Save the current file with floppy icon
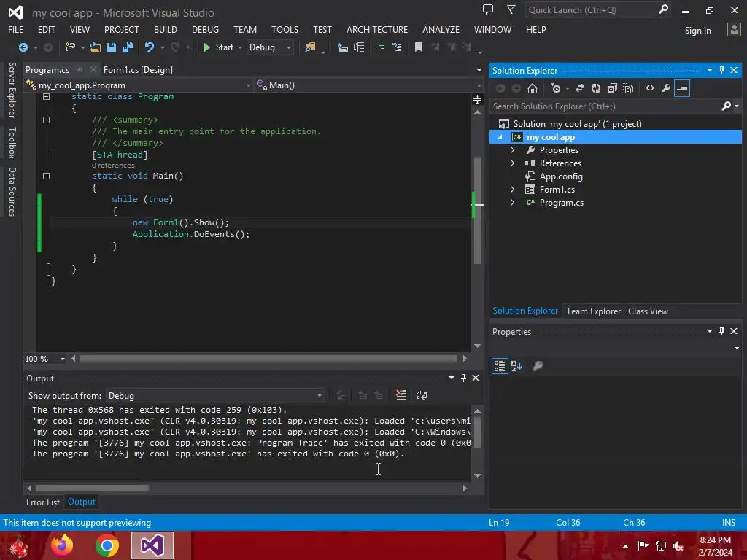The width and height of the screenshot is (747, 560). click(x=112, y=47)
